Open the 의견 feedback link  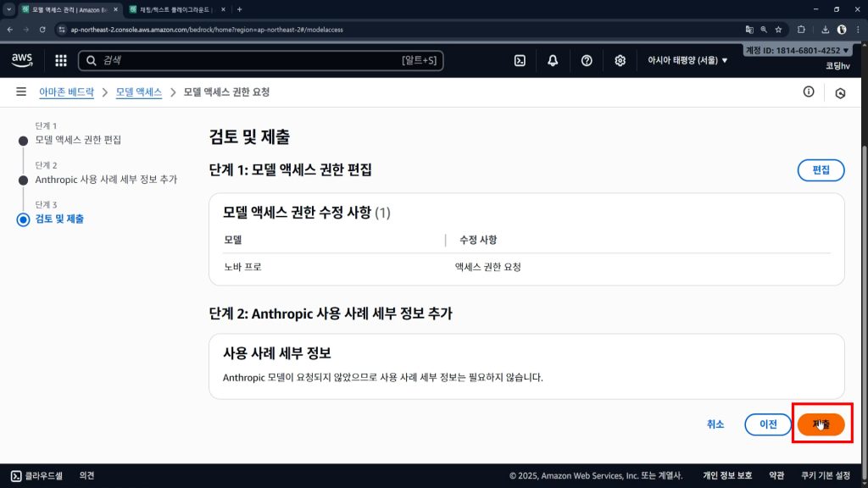(x=87, y=476)
